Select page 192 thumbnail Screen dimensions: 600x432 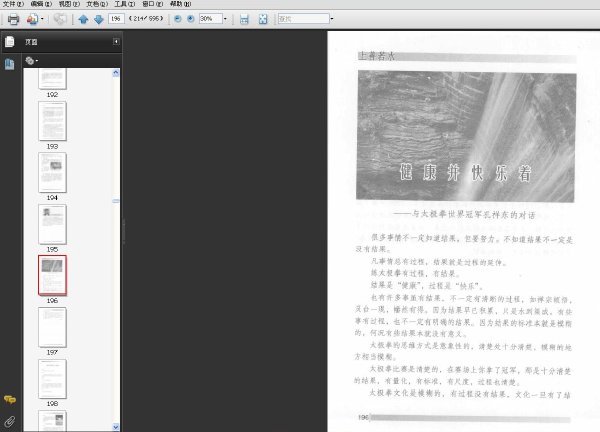[52, 79]
